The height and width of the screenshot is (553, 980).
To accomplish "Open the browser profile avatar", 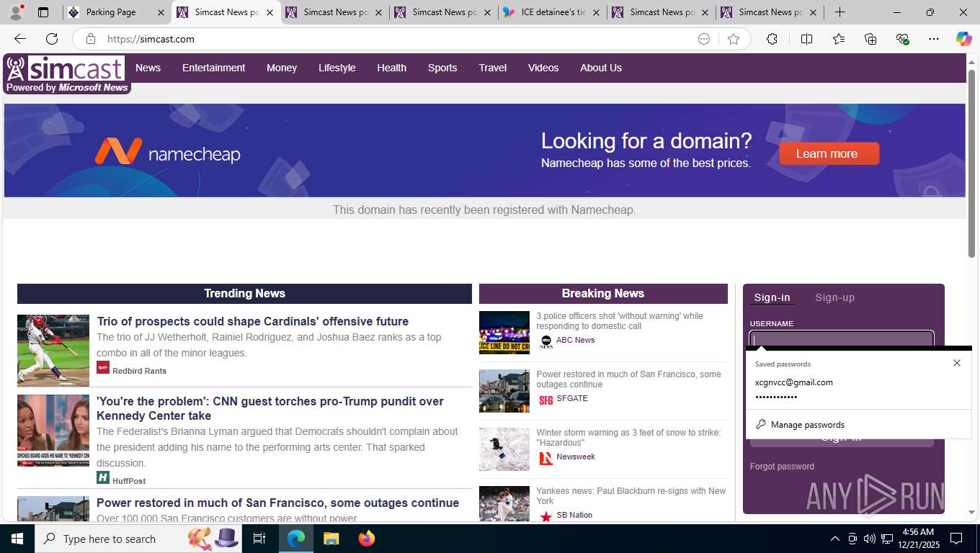I will [x=16, y=12].
